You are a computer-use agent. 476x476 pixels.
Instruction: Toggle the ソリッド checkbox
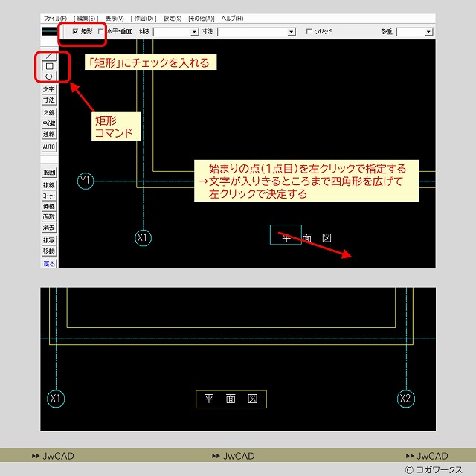(x=309, y=32)
